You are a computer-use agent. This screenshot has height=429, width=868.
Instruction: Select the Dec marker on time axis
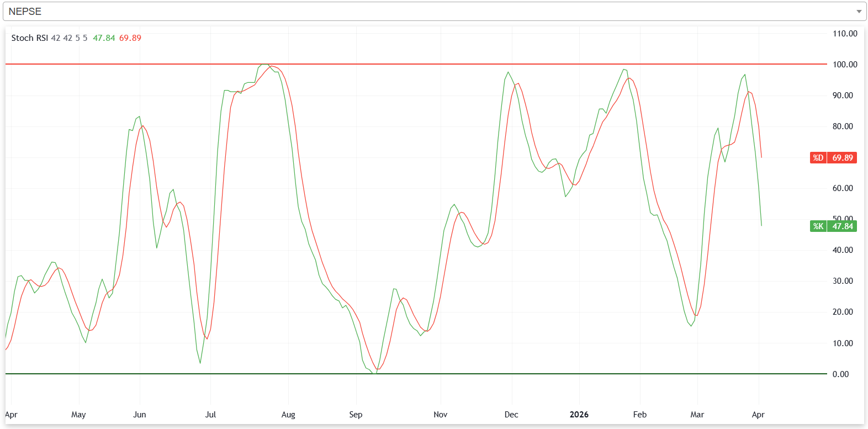(511, 415)
